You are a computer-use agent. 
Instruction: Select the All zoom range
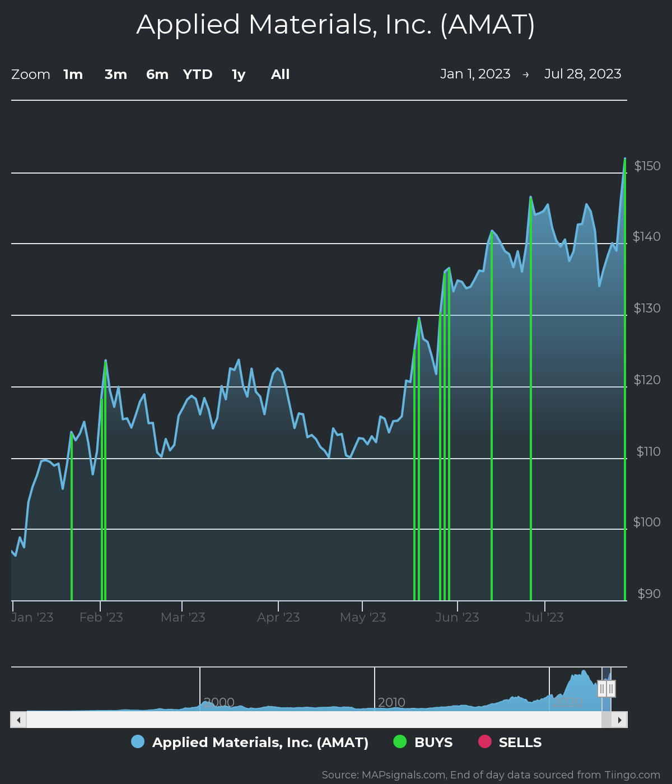[x=281, y=74]
